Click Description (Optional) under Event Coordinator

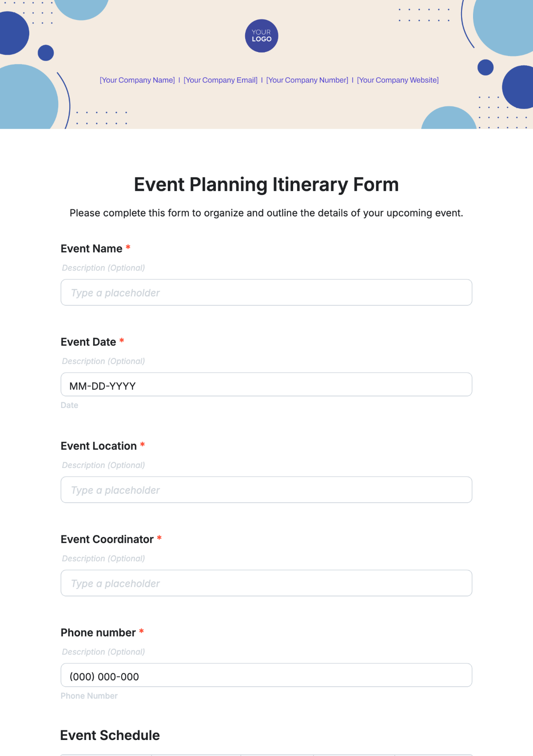[103, 558]
